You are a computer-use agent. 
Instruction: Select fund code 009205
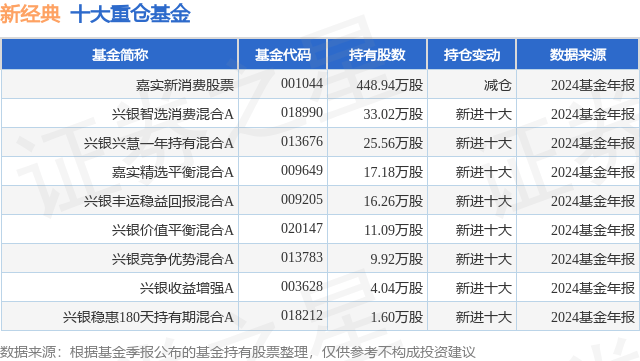(x=302, y=199)
